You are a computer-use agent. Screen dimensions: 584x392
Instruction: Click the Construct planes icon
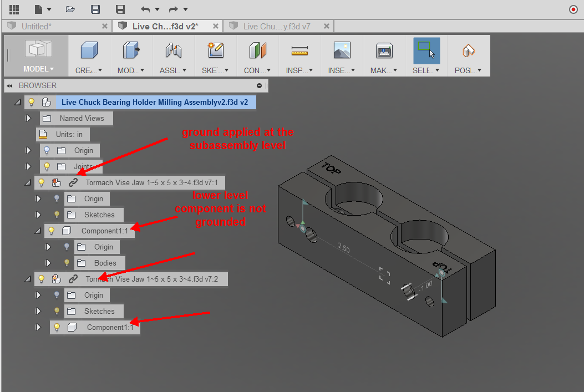(x=257, y=51)
